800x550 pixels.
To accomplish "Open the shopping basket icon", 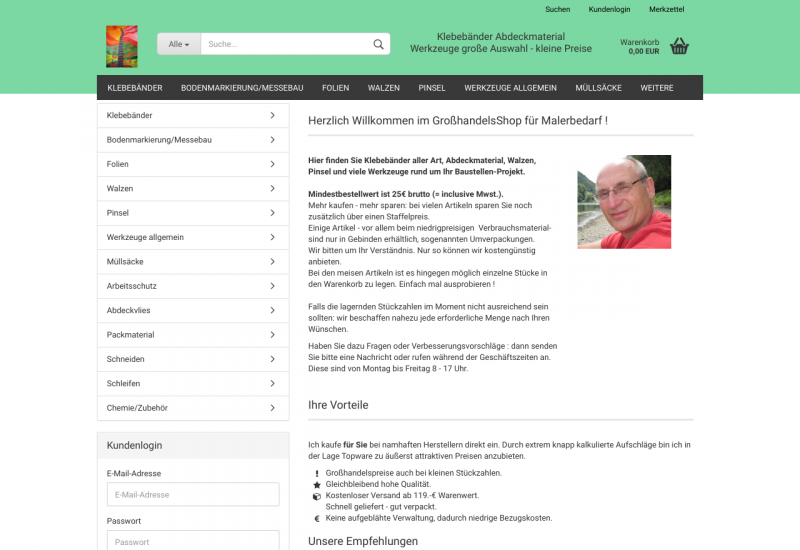I will 679,46.
